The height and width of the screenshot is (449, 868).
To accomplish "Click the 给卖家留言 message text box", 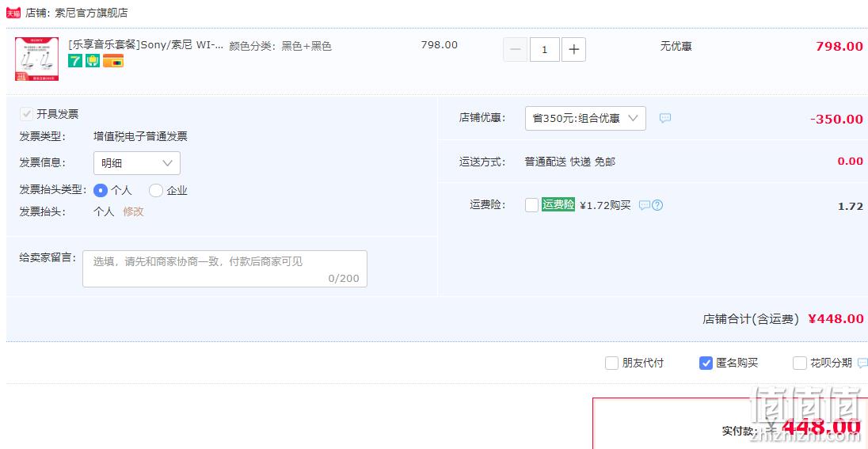I will 225,268.
